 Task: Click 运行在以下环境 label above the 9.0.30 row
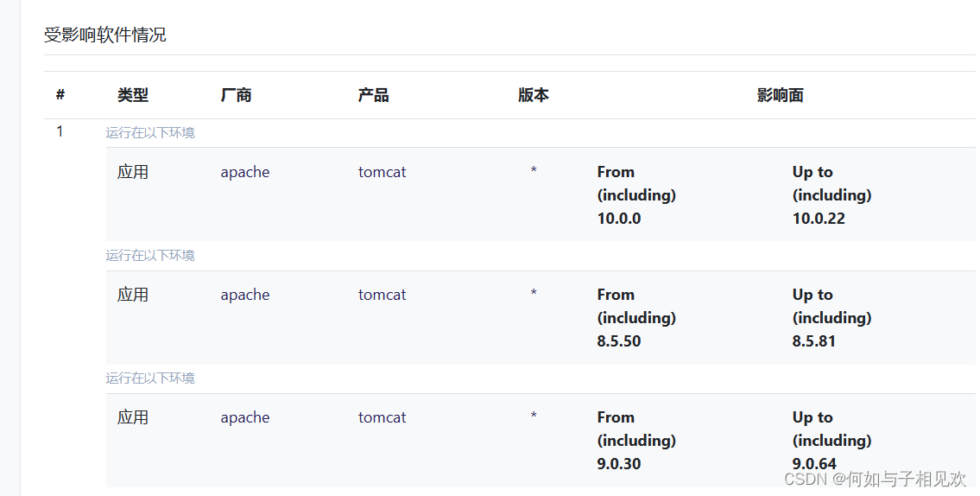tap(150, 378)
